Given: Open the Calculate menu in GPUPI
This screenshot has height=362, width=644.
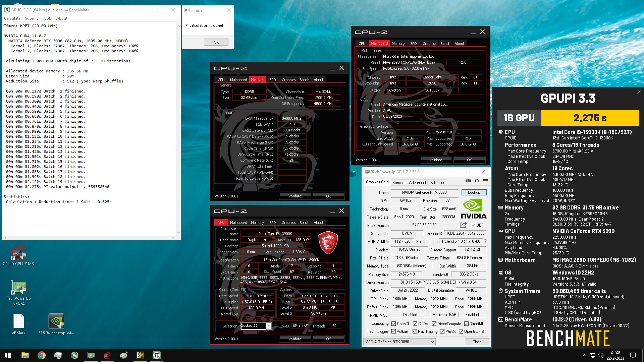Looking at the screenshot, I should pos(12,18).
